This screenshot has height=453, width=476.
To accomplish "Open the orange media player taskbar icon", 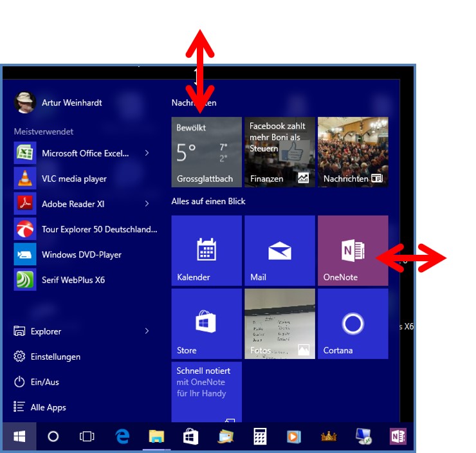I will click(294, 437).
